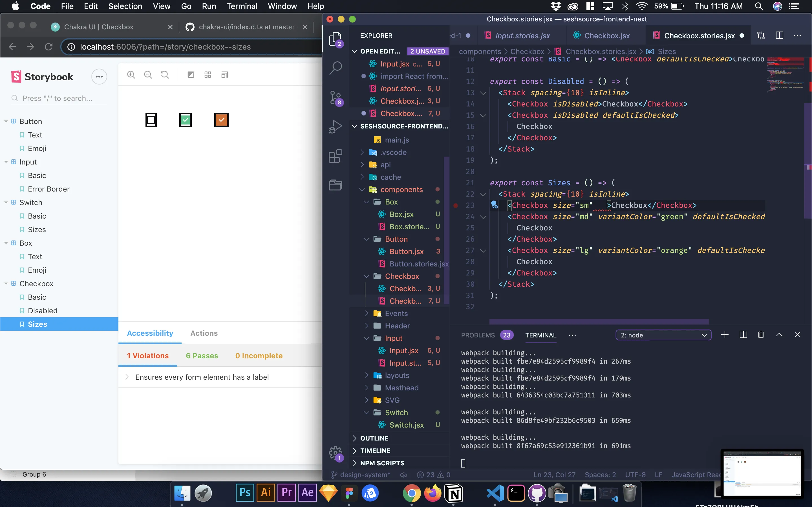Create a new terminal with the plus icon
Image resolution: width=812 pixels, height=507 pixels.
tap(725, 334)
